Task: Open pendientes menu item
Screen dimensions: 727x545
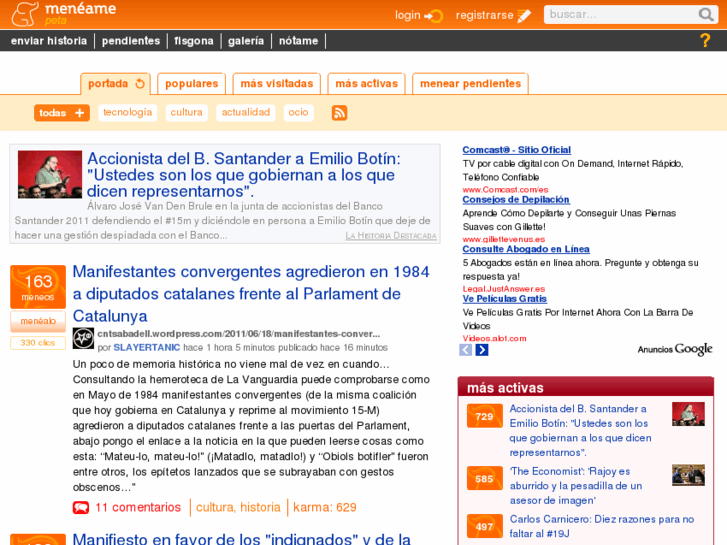Action: pos(131,41)
